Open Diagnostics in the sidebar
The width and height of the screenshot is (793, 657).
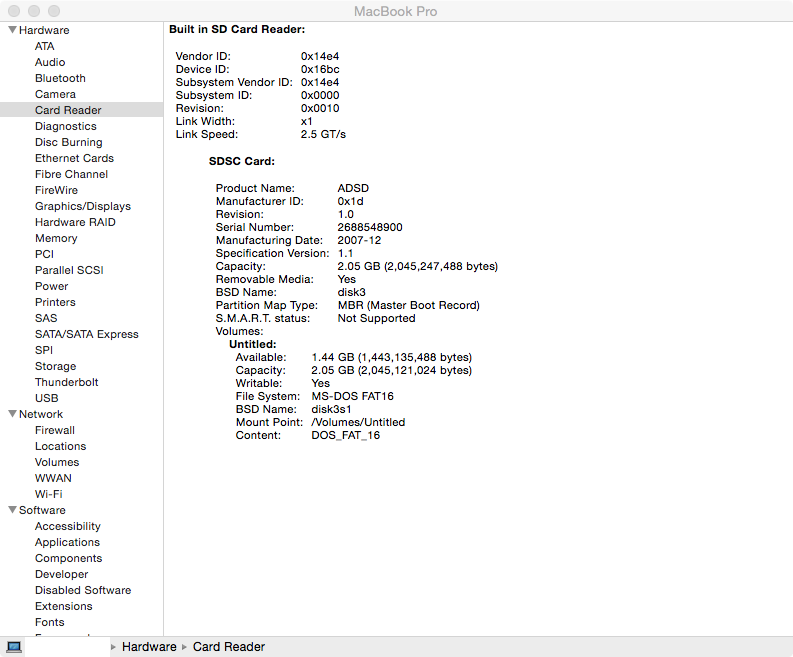66,126
